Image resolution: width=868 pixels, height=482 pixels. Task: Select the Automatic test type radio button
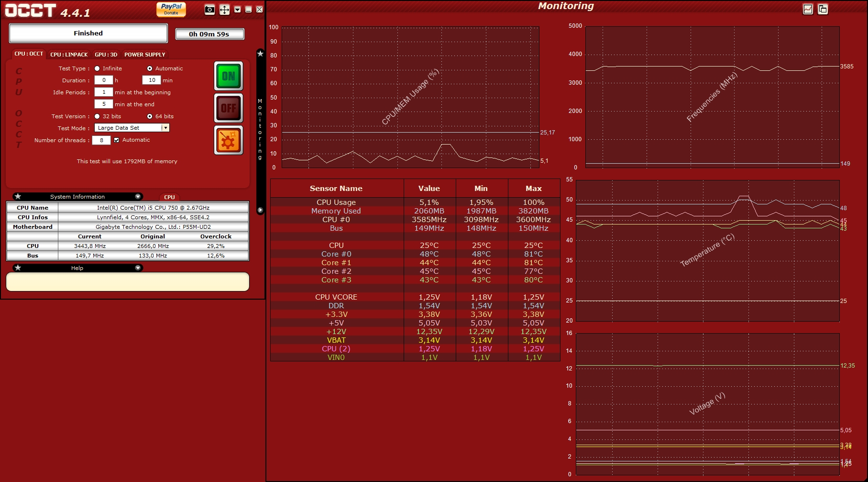pos(150,68)
